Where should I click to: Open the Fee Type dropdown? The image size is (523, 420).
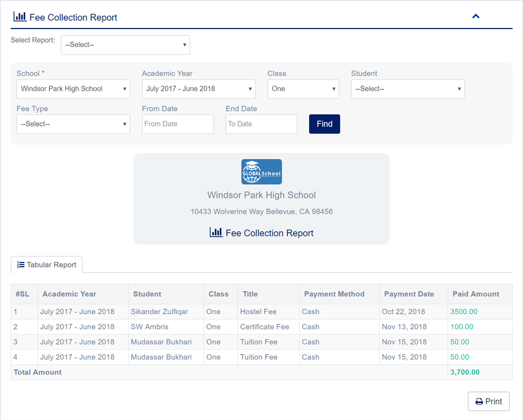pos(73,124)
